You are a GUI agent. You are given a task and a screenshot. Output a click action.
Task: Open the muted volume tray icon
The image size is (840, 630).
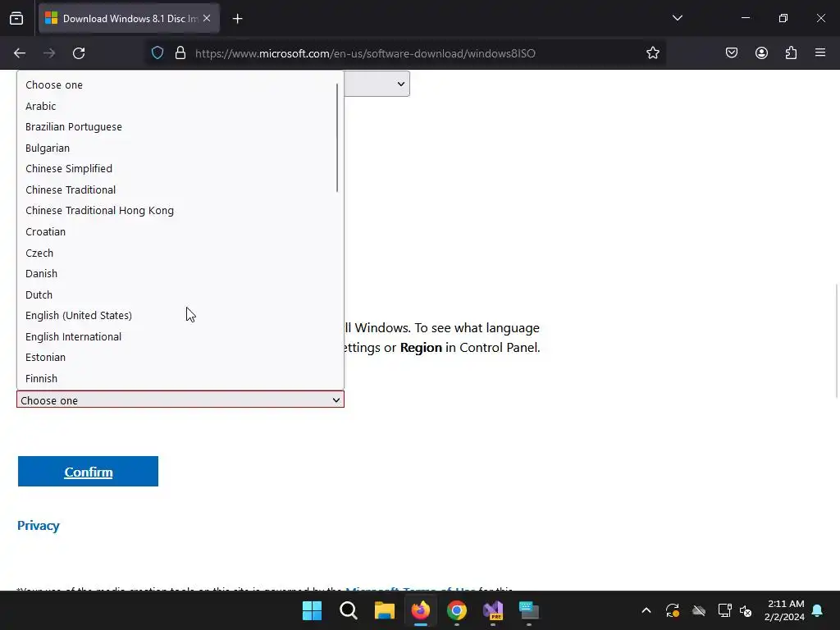pyautogui.click(x=746, y=610)
